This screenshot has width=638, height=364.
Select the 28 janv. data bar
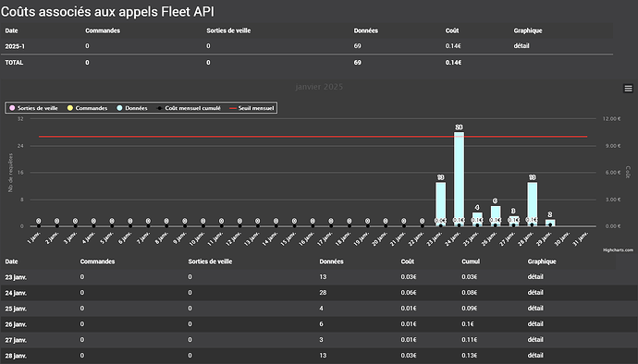[x=533, y=204]
